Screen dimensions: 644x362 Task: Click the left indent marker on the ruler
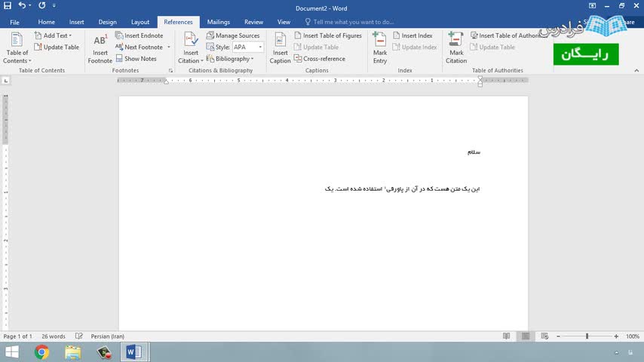pos(167,81)
